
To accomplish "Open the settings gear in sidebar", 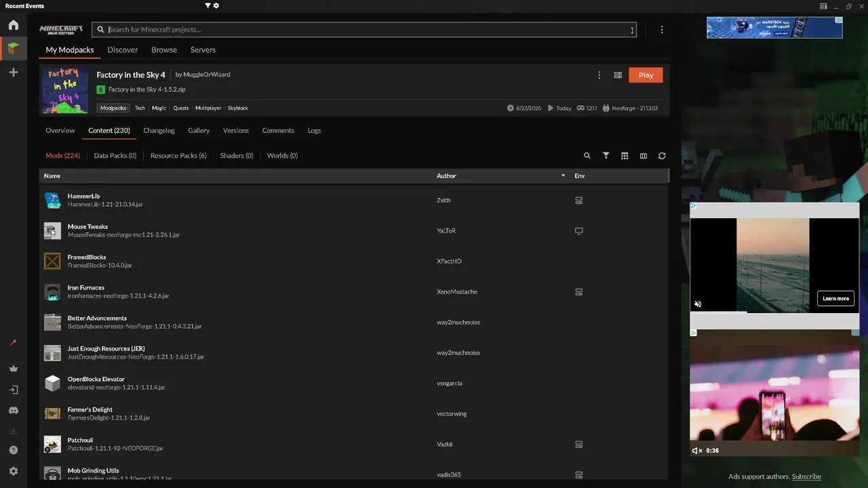I will pyautogui.click(x=14, y=471).
